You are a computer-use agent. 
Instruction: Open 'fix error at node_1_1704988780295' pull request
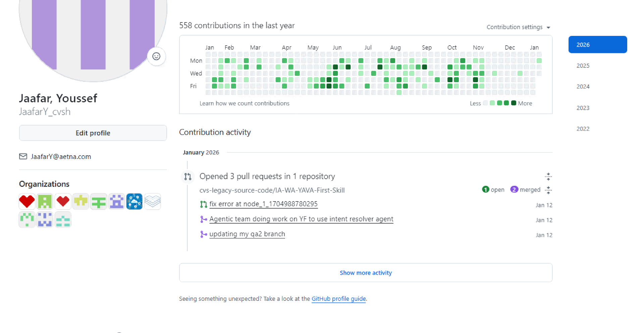pos(263,204)
